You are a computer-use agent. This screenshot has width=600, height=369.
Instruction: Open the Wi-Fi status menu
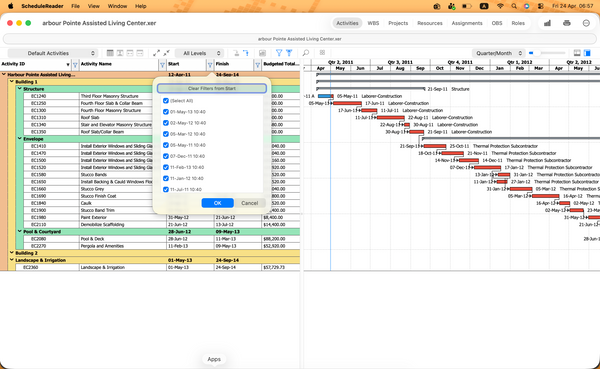(x=500, y=6)
